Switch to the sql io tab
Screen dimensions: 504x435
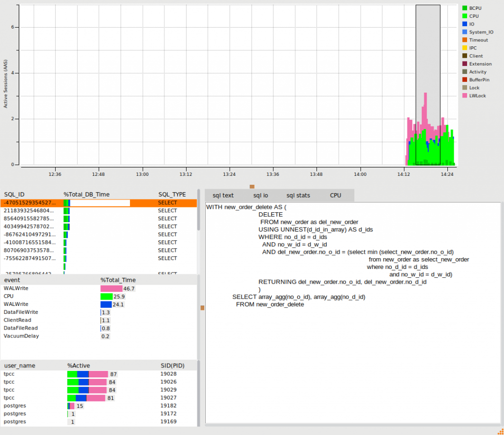pyautogui.click(x=260, y=195)
